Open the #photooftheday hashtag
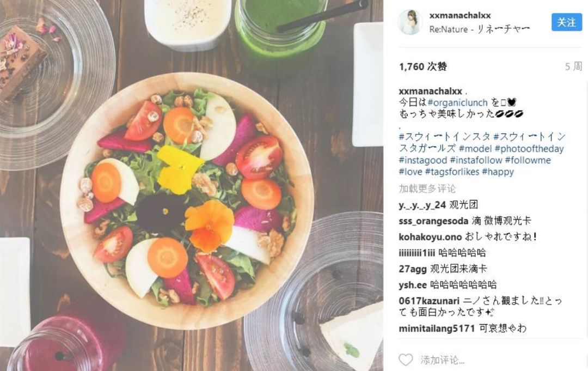Viewport: 588px width, 371px height. (529, 149)
